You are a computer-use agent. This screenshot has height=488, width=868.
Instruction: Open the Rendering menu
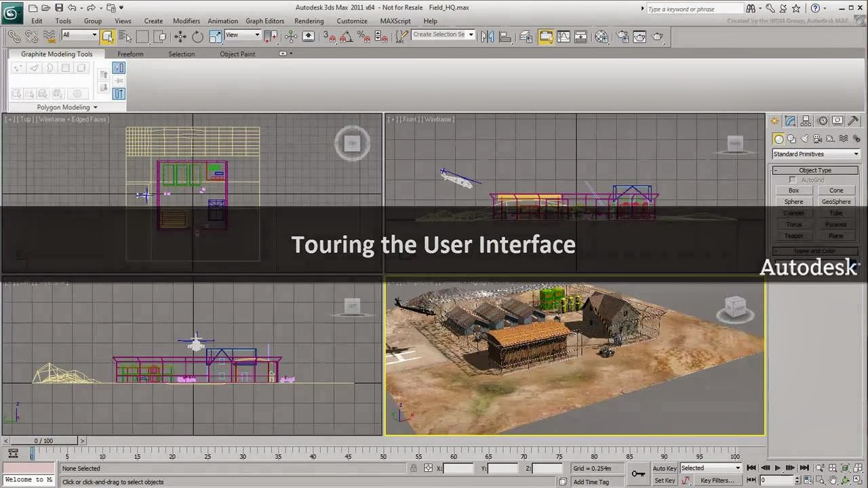(x=309, y=21)
